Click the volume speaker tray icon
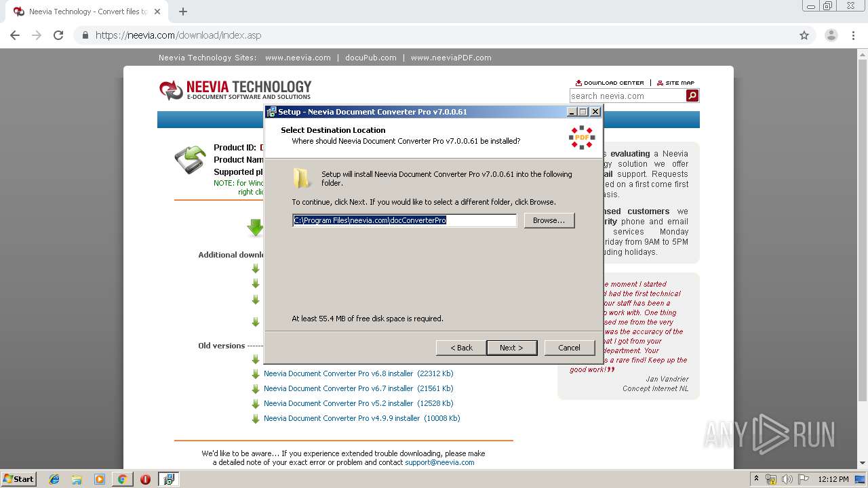 (x=787, y=479)
